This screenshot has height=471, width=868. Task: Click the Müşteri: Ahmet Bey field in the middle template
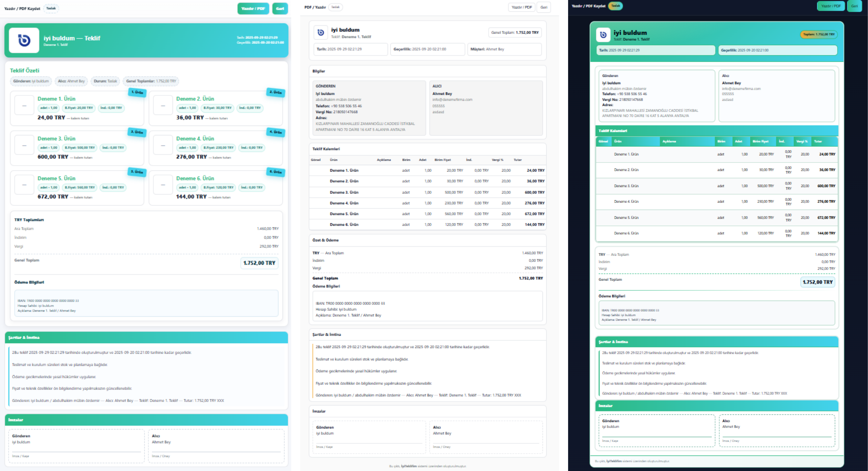[x=504, y=49]
